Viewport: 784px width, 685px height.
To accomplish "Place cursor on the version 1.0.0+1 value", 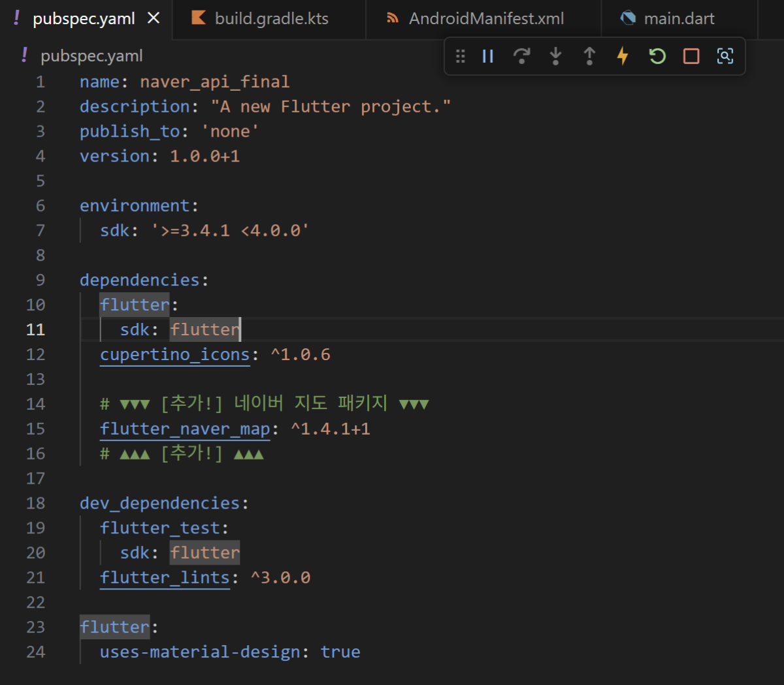I will (204, 156).
